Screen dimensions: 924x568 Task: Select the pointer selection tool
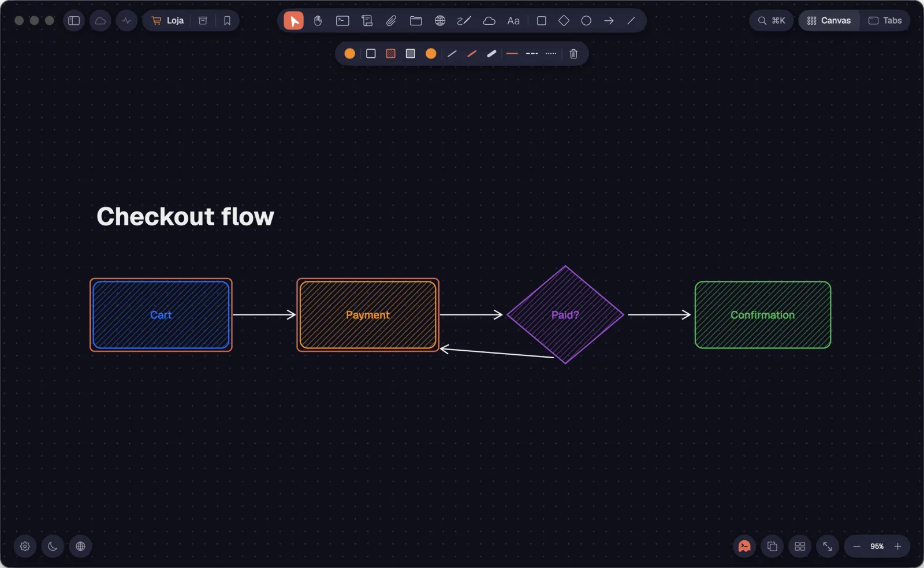293,21
